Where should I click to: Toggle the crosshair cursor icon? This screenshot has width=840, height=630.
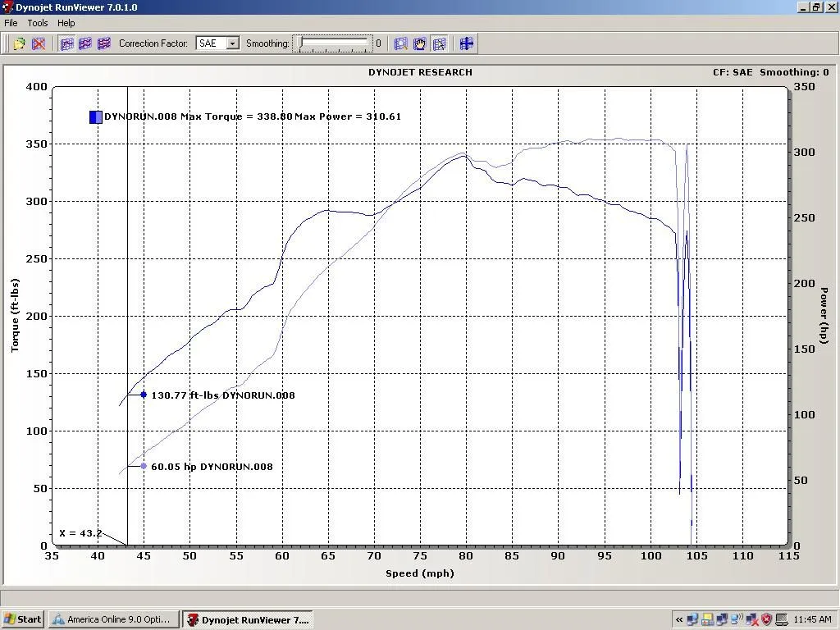coord(467,43)
